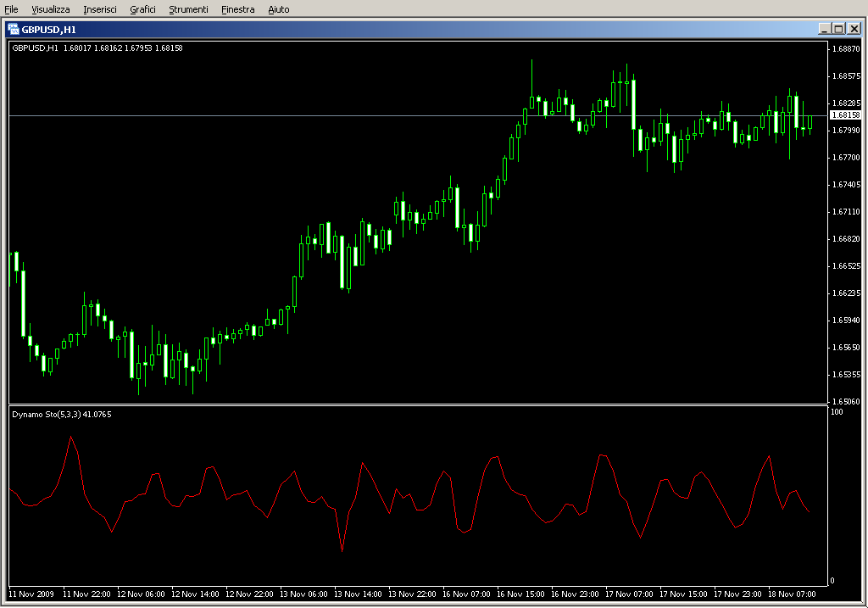868x608 pixels.
Task: Click the 1.67405 price scale label
Action: pyautogui.click(x=846, y=184)
